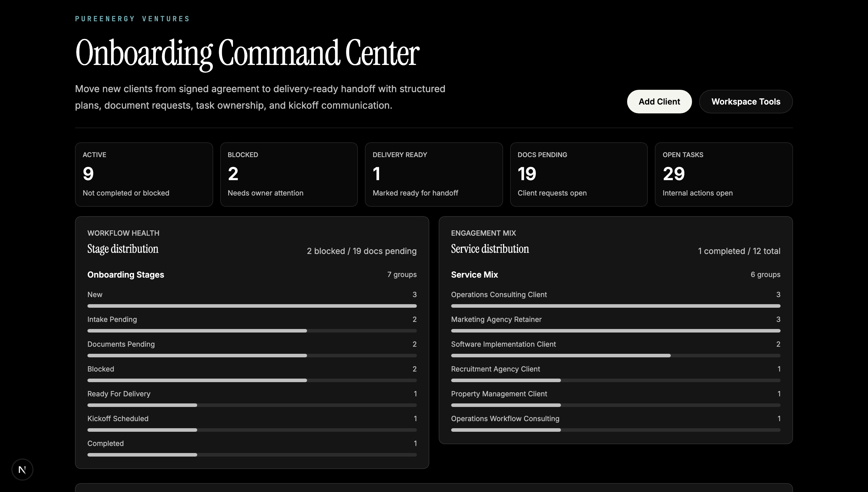Click '2 blocked / 19 docs pending' summary
Screen dimensions: 868x492
click(361, 251)
